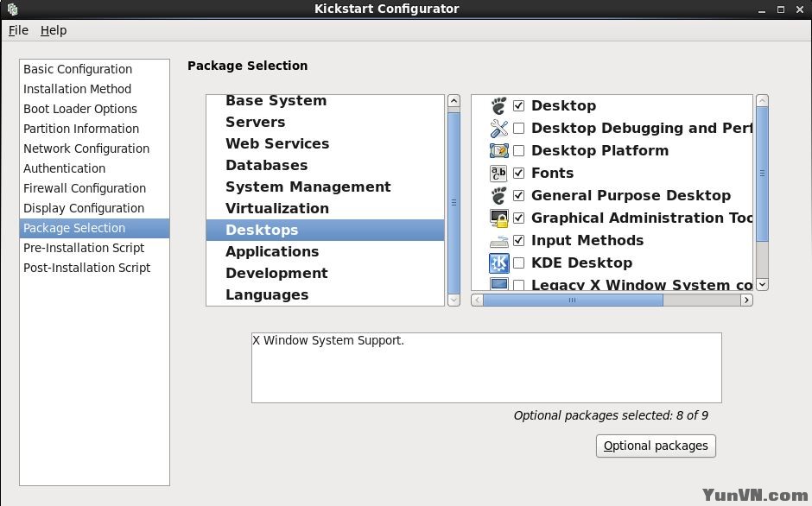Enable the Desktop Platform checkbox
Screen dimensions: 812x506
tap(519, 151)
